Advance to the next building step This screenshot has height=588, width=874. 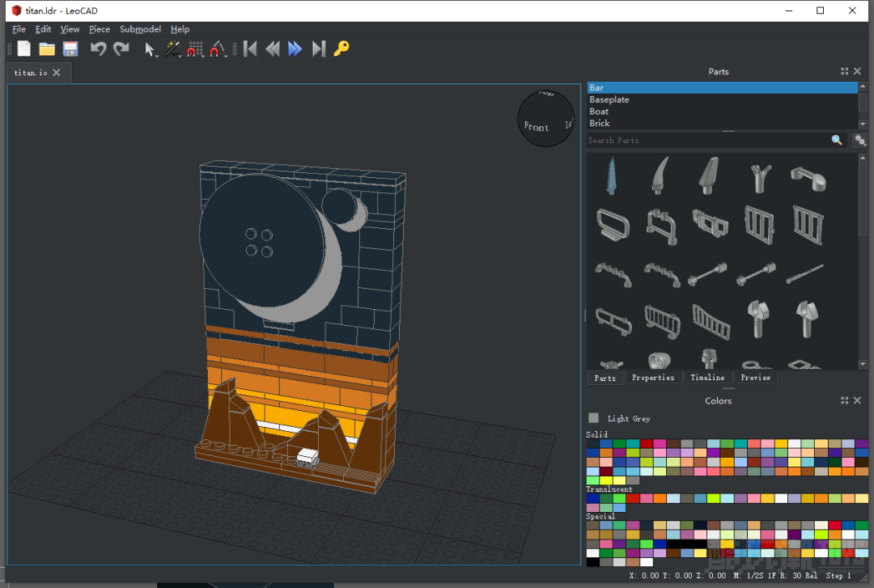pos(295,49)
